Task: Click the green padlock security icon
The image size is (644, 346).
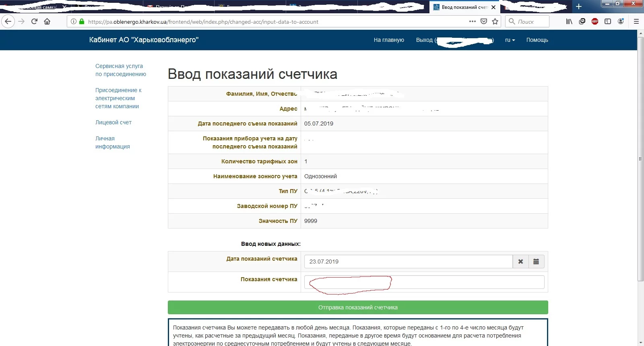Action: point(82,22)
